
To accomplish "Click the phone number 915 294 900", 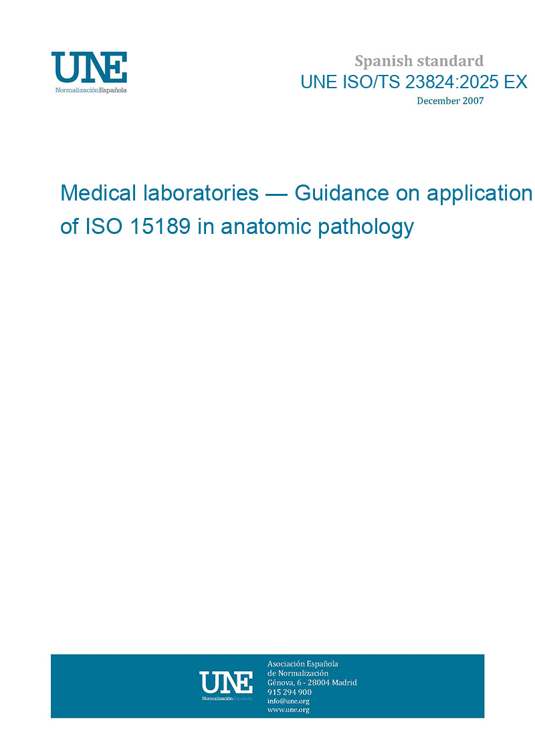I will [289, 692].
